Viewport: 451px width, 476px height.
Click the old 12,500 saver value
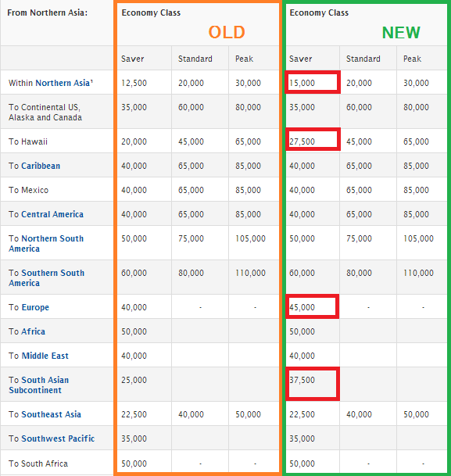[x=134, y=83]
